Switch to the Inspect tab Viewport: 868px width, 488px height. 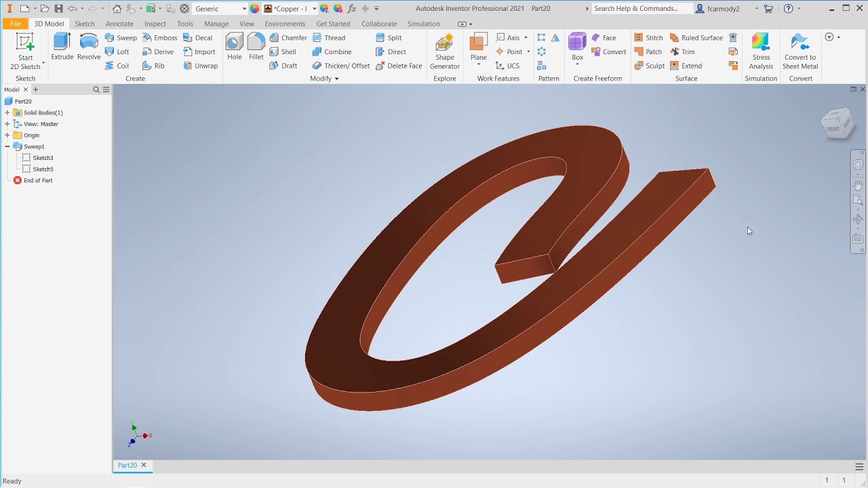[155, 24]
